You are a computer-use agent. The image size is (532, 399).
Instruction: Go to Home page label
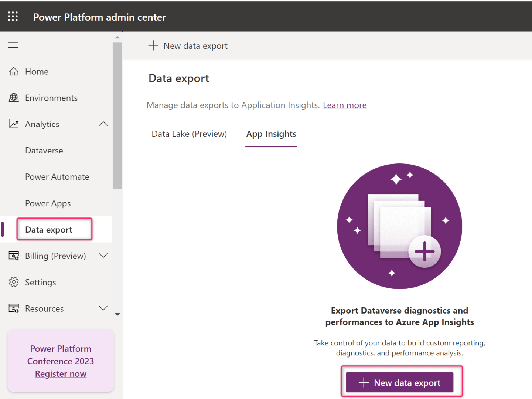point(37,71)
